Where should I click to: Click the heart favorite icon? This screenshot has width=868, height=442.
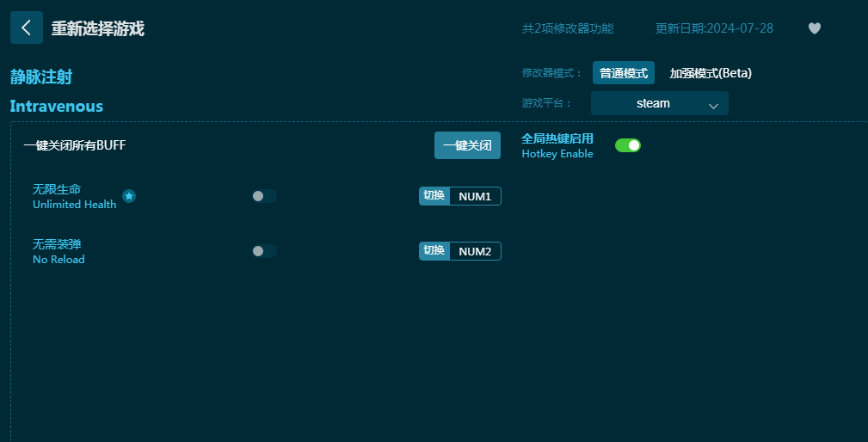815,28
